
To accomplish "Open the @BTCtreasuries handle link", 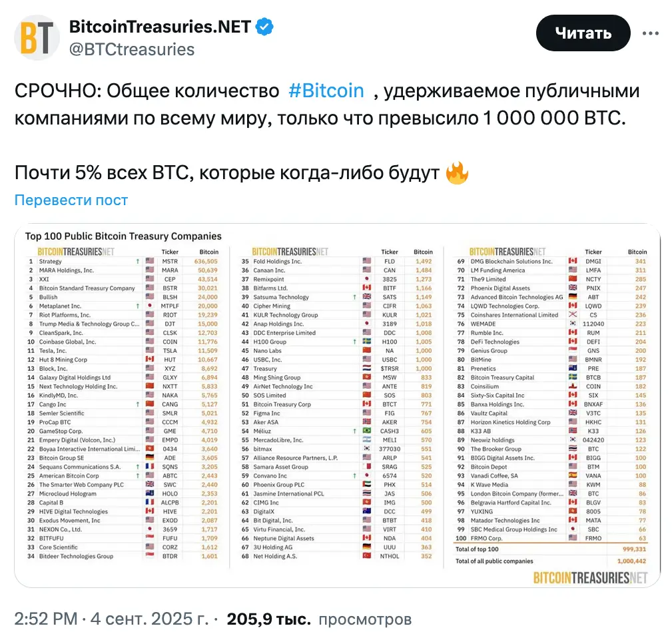I will pyautogui.click(x=132, y=49).
